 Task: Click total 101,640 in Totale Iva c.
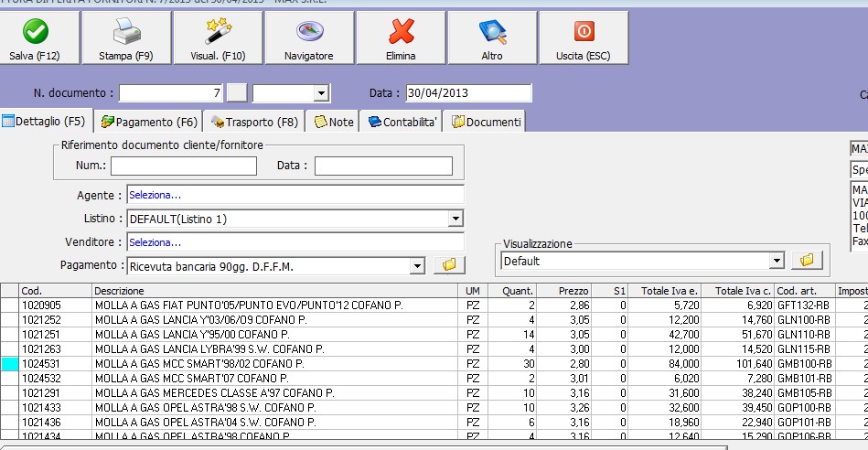[x=754, y=364]
